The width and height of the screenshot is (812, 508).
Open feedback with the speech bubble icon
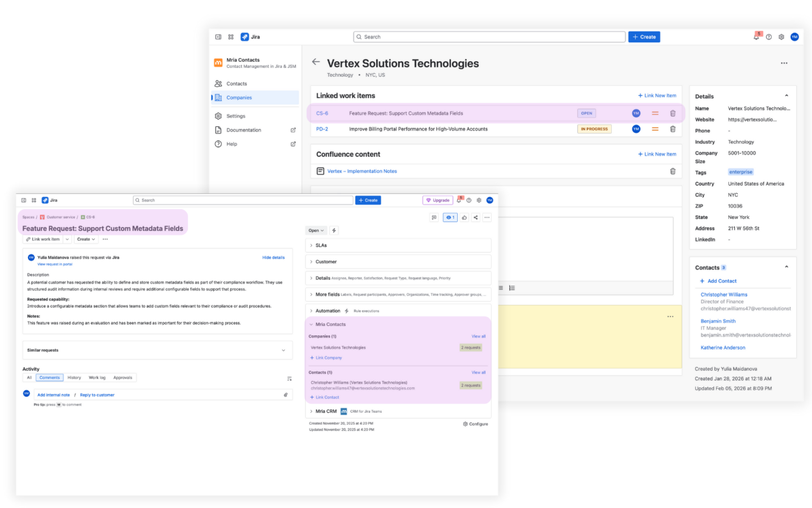[x=434, y=217]
